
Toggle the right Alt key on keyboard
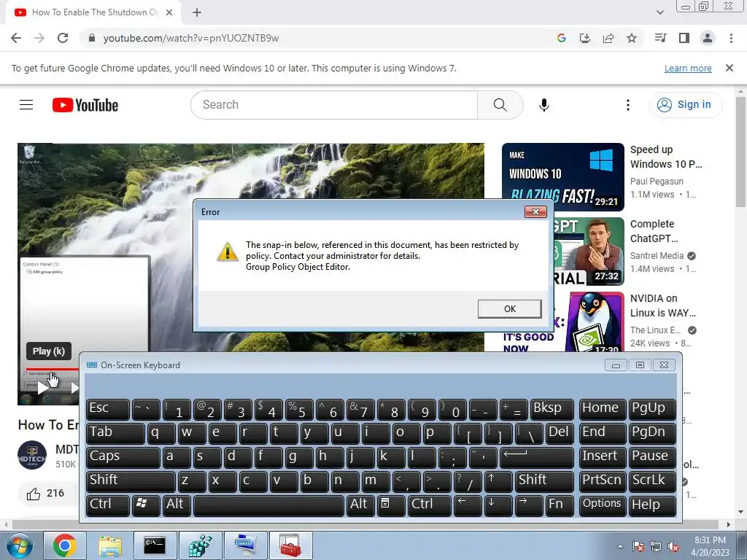tap(360, 505)
